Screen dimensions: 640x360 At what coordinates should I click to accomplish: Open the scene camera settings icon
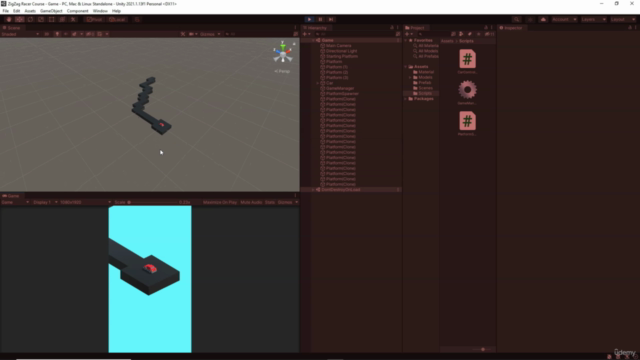[193, 34]
